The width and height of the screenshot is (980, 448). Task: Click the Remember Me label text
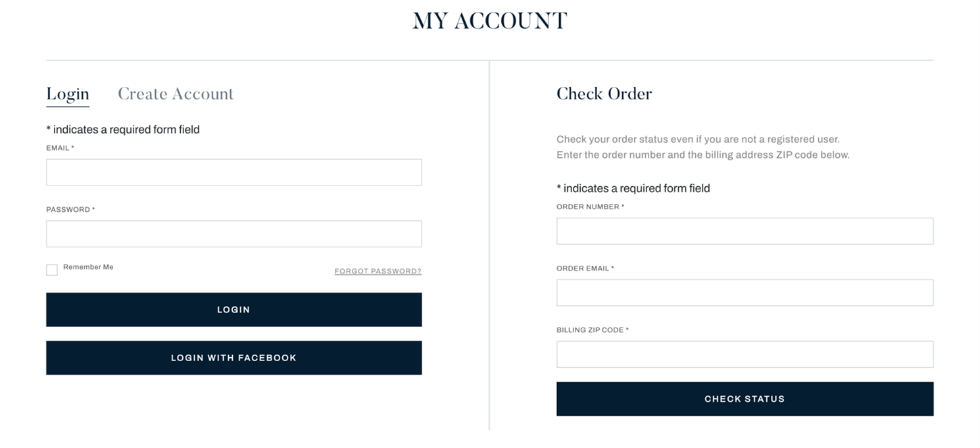[88, 267]
